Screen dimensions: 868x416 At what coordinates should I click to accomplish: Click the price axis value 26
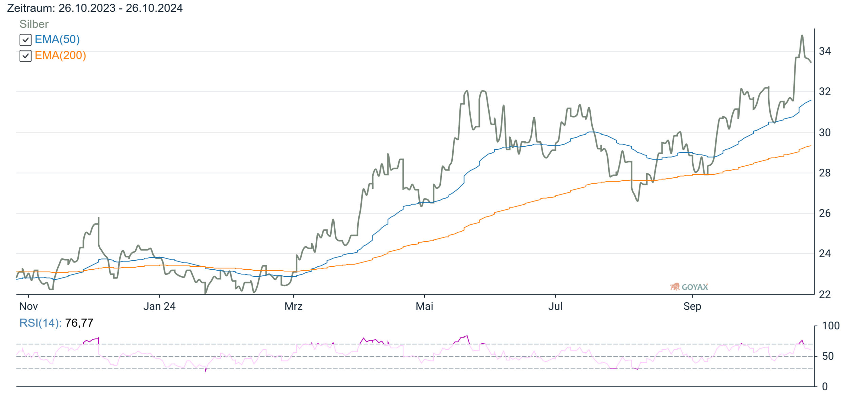coord(825,213)
